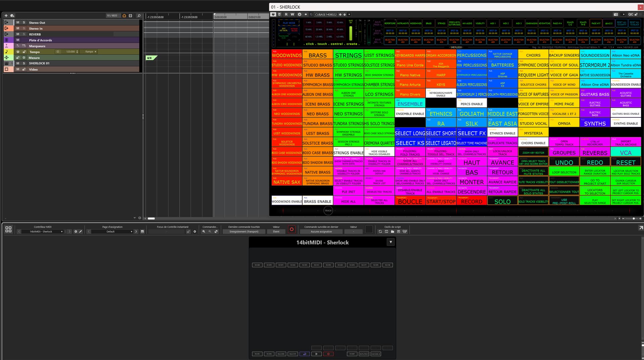
Task: Open the settings gear on the Mesure track
Action: [x=24, y=57]
